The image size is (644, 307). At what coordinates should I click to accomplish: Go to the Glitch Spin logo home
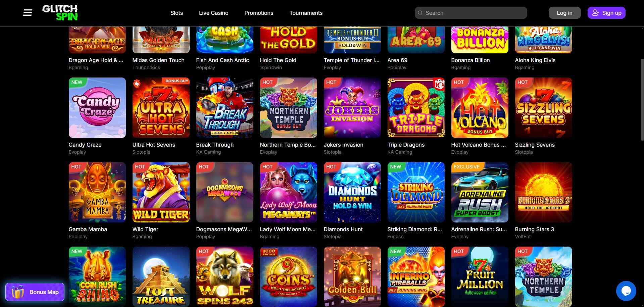(60, 13)
